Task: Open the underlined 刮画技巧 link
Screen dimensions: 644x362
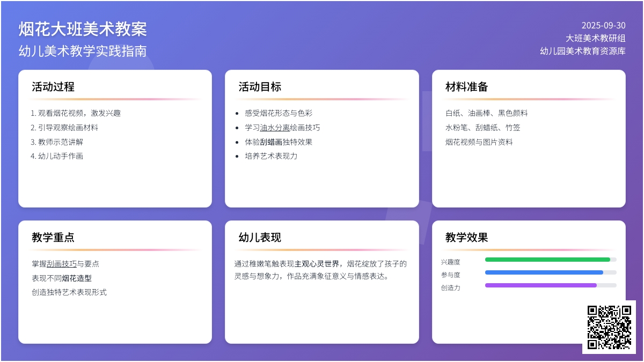Action: click(62, 264)
